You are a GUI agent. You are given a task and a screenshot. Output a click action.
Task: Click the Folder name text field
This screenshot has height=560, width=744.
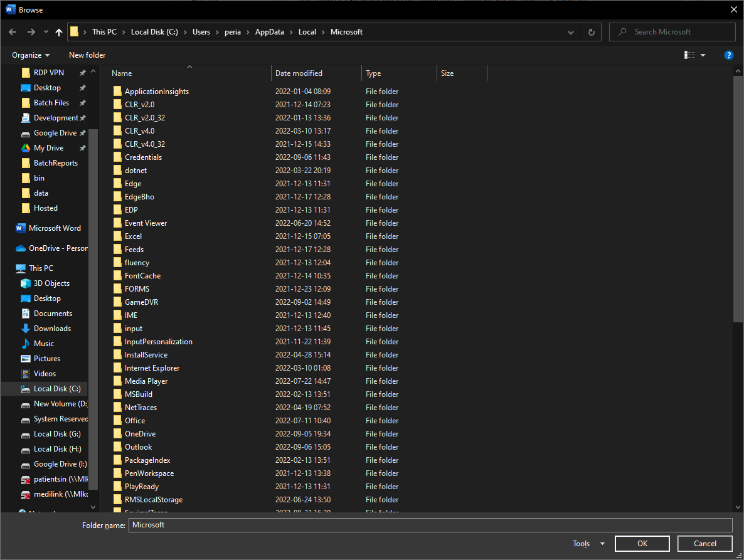pos(430,525)
